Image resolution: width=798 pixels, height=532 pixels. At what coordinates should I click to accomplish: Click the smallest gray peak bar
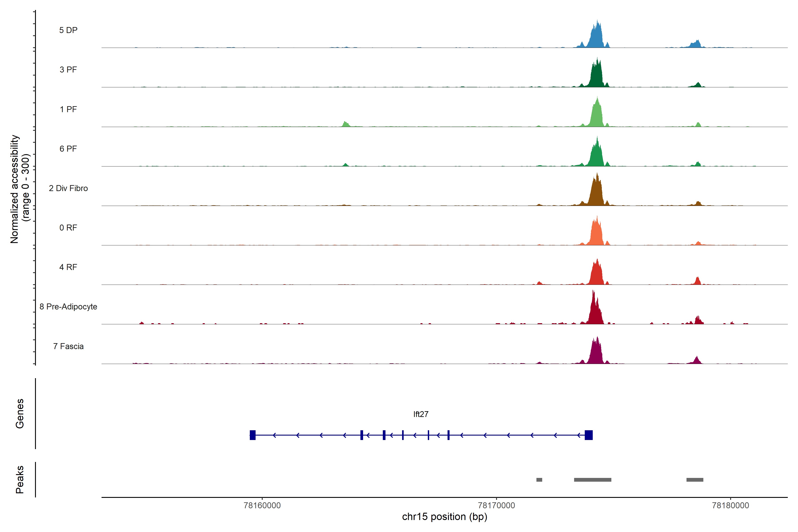[539, 480]
